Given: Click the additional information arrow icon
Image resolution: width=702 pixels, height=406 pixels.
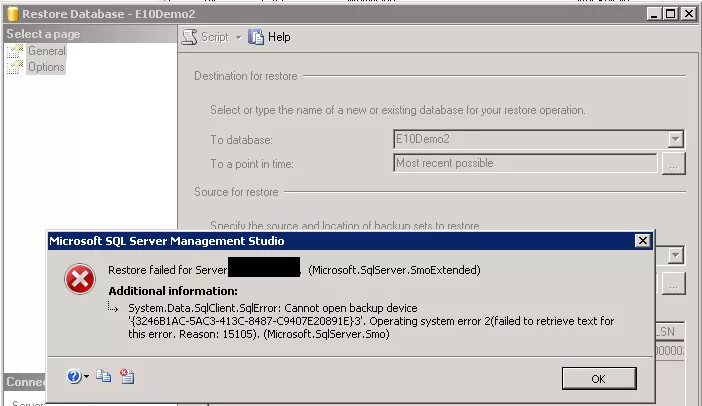Looking at the screenshot, I should (113, 307).
